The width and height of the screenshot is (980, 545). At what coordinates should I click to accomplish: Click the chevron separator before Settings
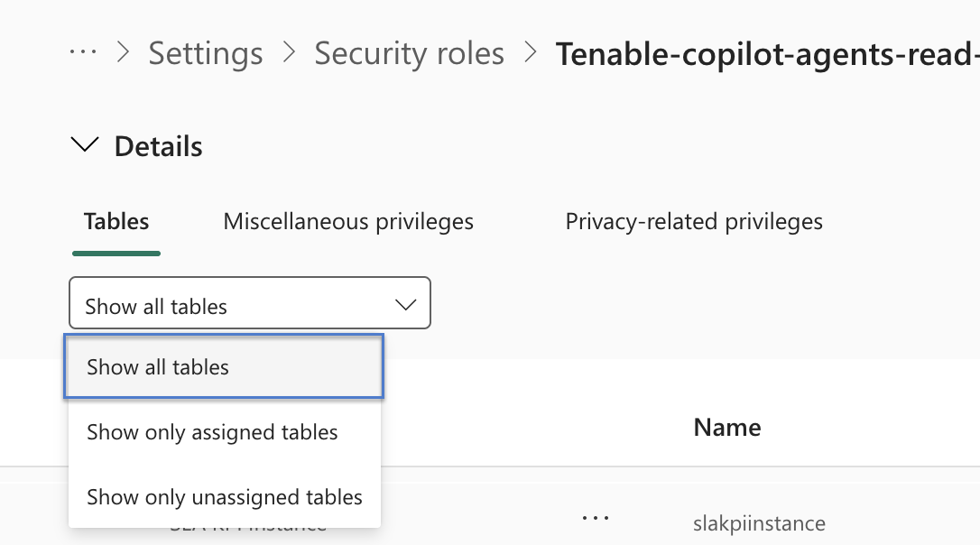pos(124,53)
